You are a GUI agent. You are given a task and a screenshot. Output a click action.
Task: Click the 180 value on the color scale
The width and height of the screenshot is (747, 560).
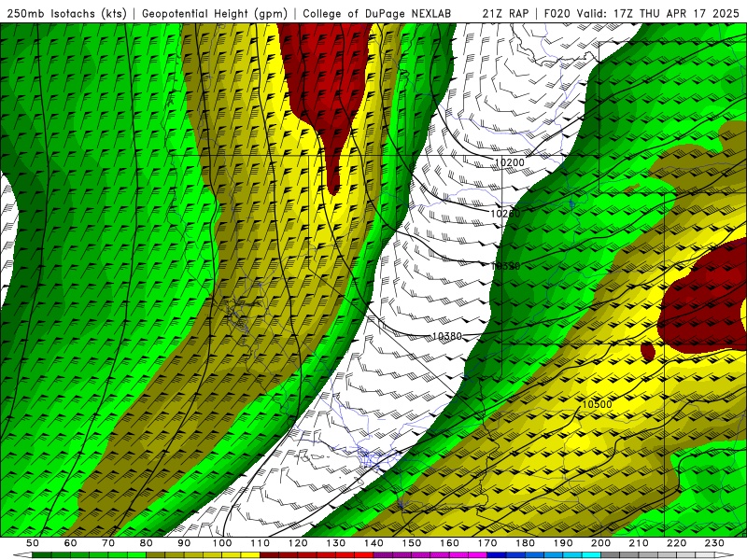(x=525, y=543)
